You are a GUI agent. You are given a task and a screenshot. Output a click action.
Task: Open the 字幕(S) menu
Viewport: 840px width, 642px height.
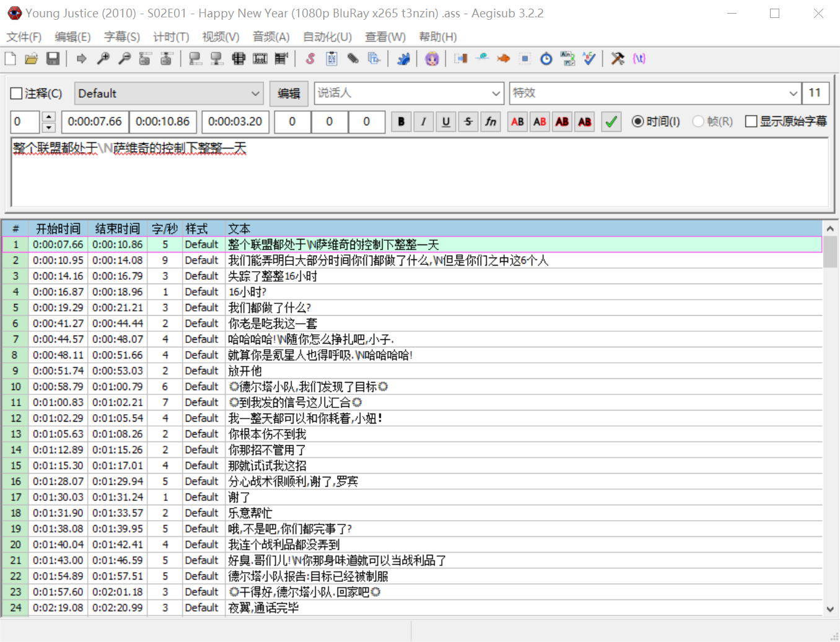(x=122, y=37)
